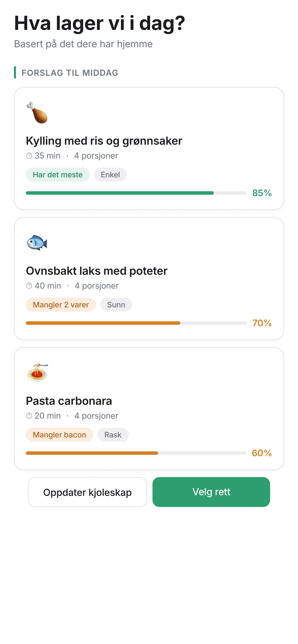Click the 70% progress bar
Screen dimensions: 298x644
pos(136,323)
